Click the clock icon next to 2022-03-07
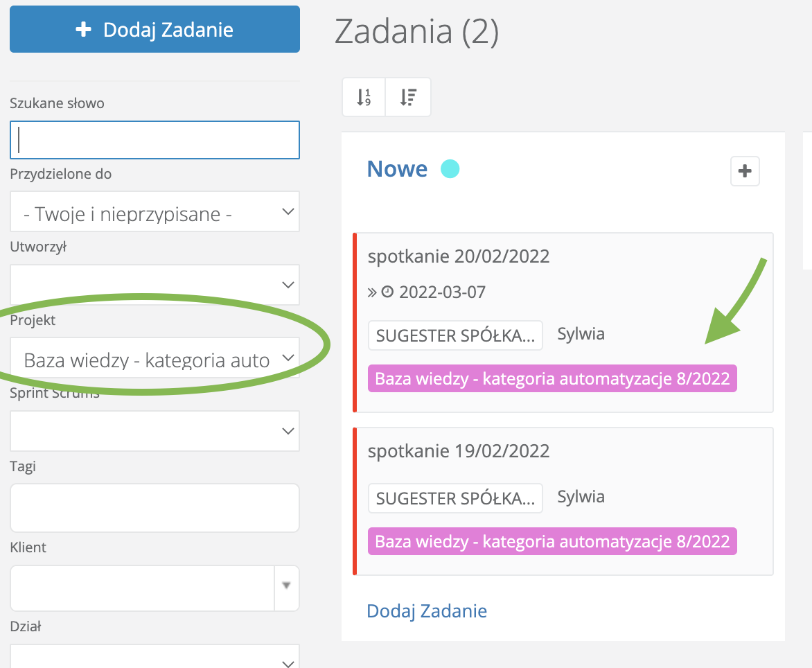 point(388,292)
